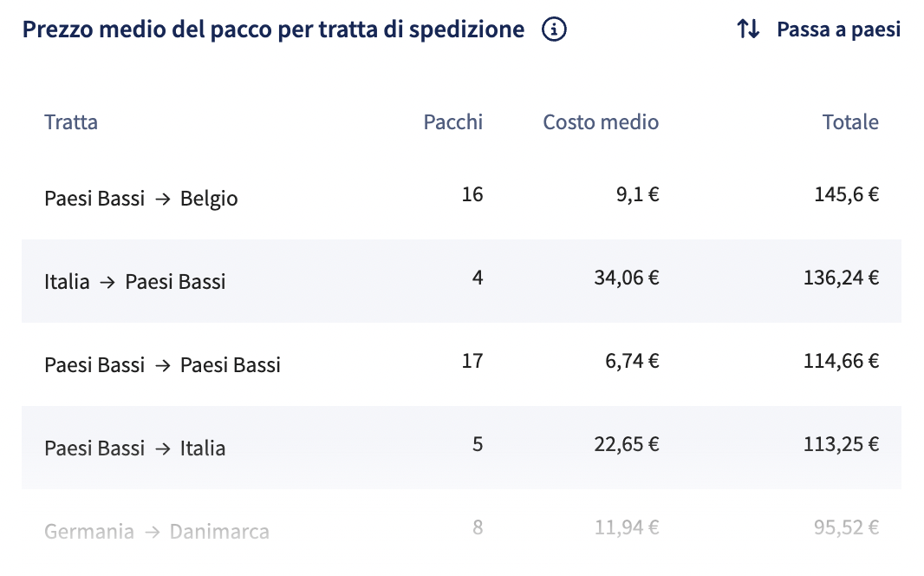Click the 34,06 € average cost
The height and width of the screenshot is (576, 924).
coord(627,278)
